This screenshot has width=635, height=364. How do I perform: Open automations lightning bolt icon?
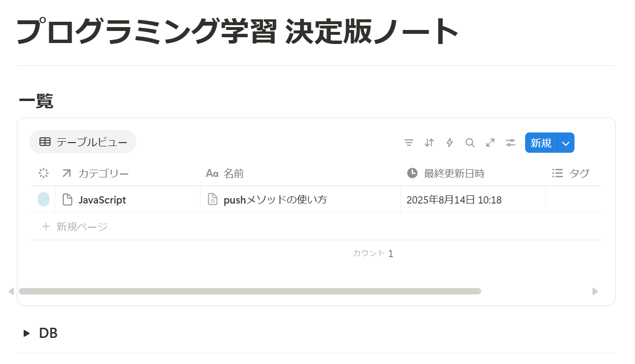[450, 143]
